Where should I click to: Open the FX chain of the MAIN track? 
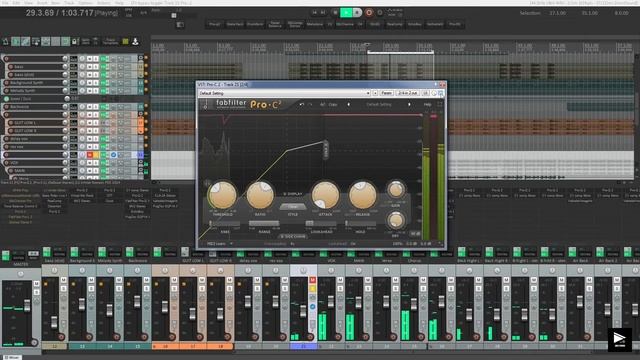(x=104, y=171)
